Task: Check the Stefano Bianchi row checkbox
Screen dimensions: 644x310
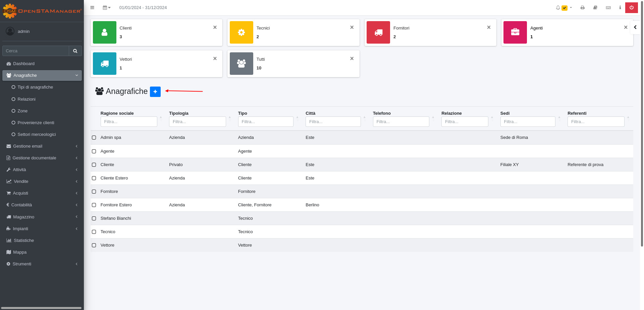Action: coord(94,218)
